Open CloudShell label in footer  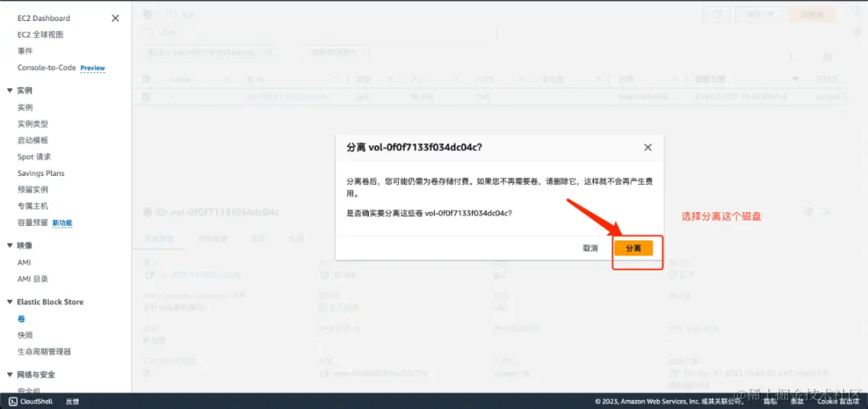(36, 401)
